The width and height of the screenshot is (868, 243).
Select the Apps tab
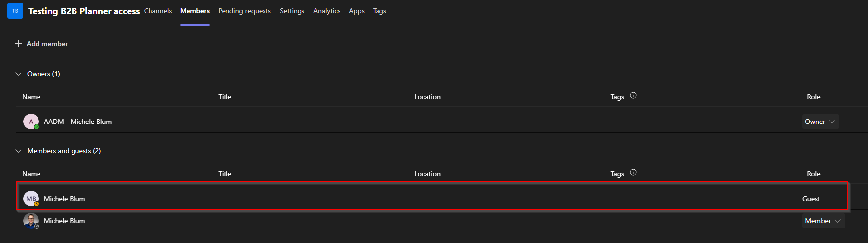point(357,11)
